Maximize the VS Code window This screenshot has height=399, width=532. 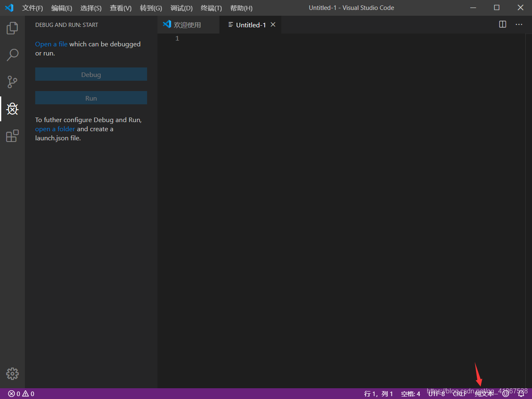point(497,8)
